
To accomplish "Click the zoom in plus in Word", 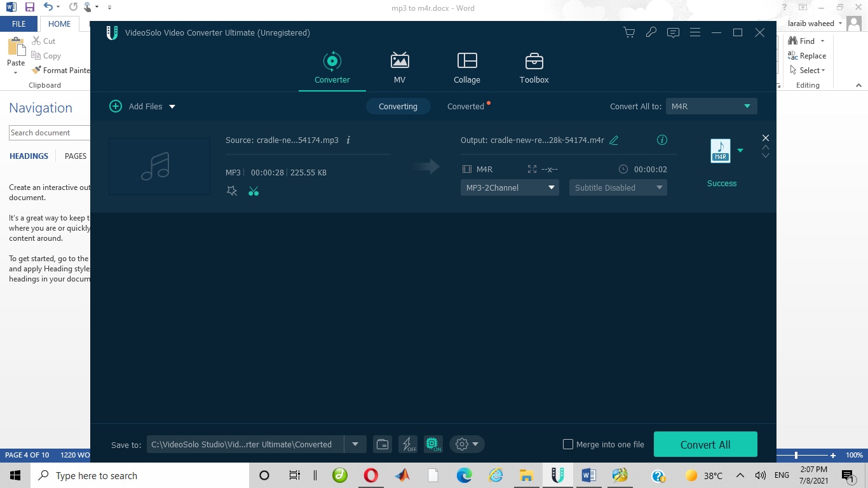I will point(833,455).
